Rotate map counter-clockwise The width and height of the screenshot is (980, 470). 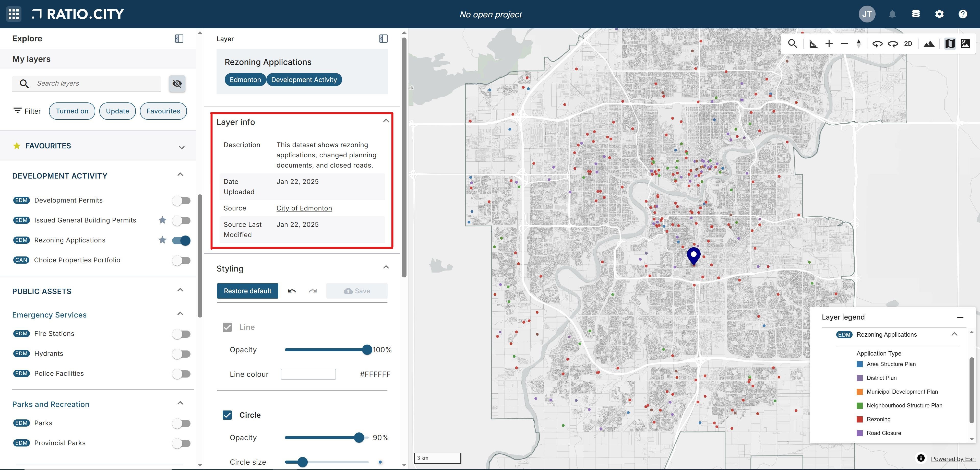point(877,44)
